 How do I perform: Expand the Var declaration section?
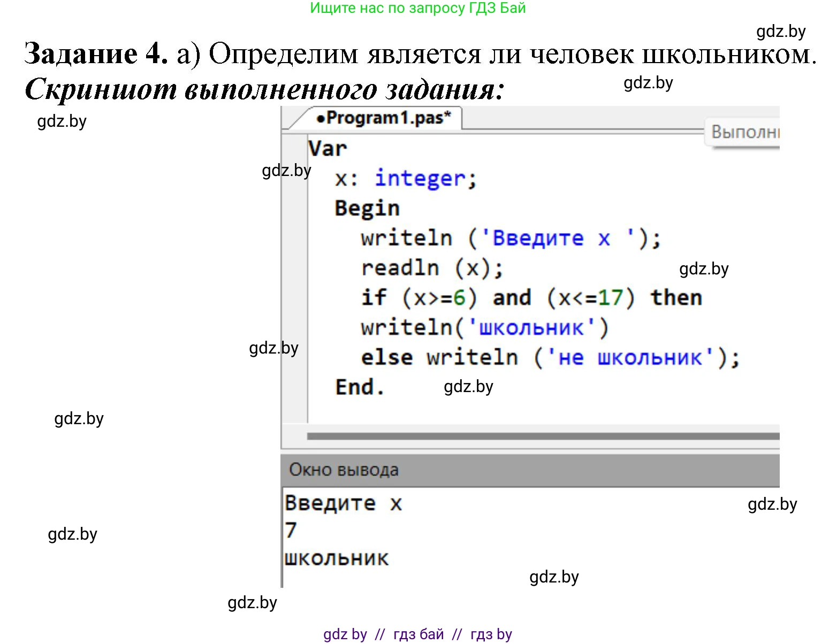(x=328, y=149)
